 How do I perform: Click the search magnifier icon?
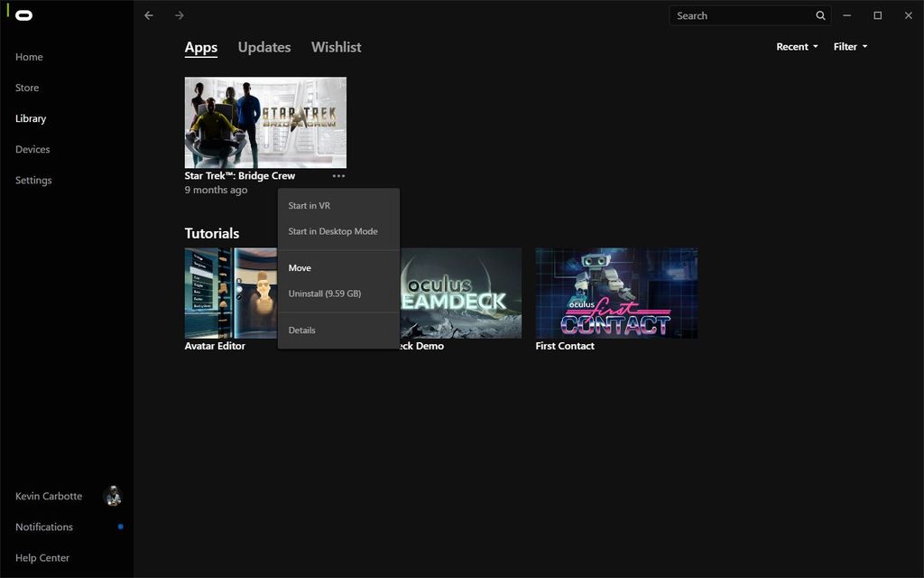[x=819, y=15]
